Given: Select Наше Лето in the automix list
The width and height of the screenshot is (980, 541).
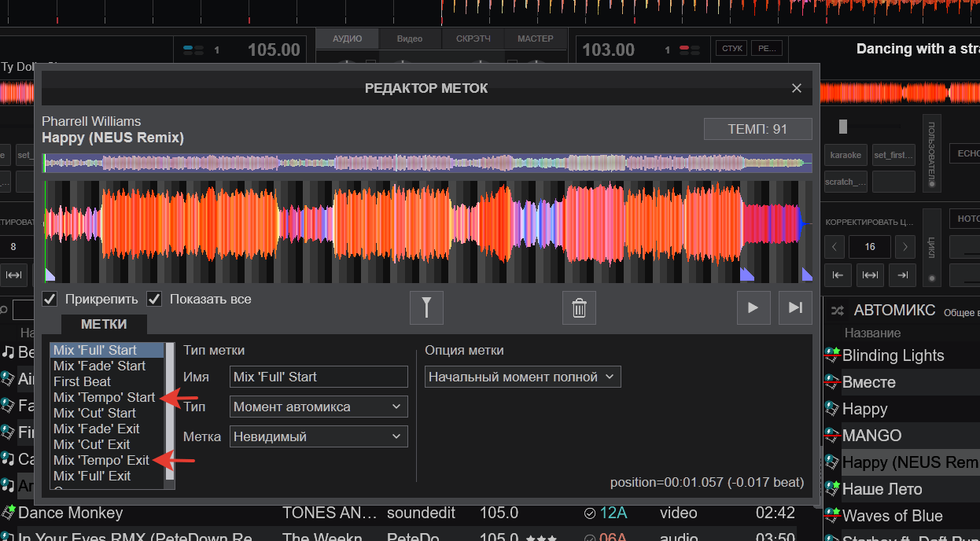Looking at the screenshot, I should pyautogui.click(x=882, y=489).
